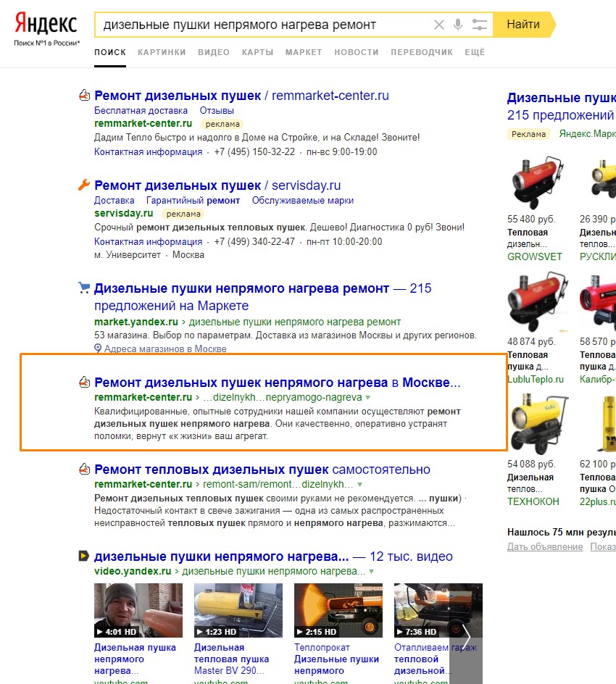This screenshot has width=616, height=684.
Task: Click the video.yandex.ru green URL
Action: pyautogui.click(x=133, y=572)
